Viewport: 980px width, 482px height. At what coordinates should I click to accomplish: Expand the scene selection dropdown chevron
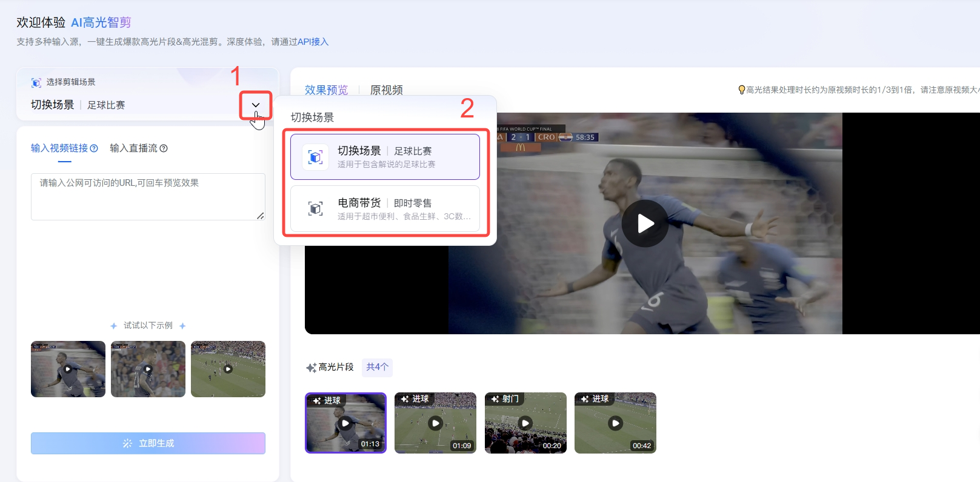pos(255,105)
